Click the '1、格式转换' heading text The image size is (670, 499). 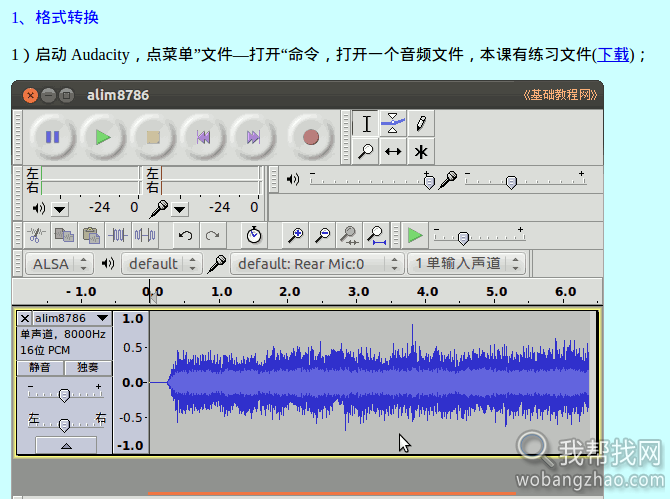(x=55, y=18)
